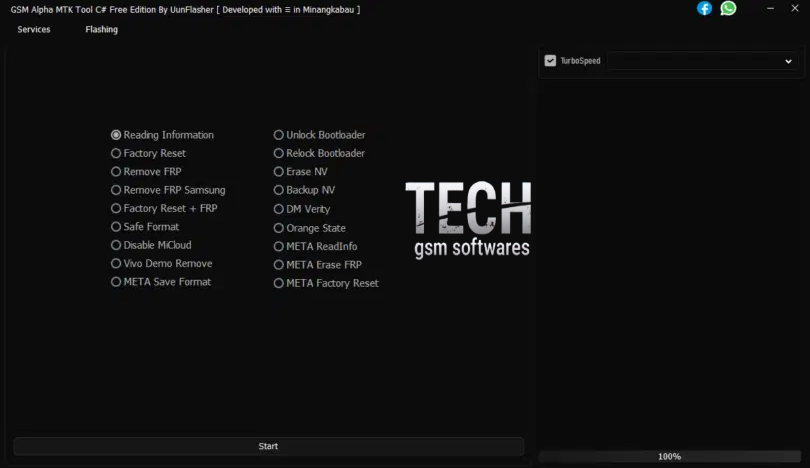Choose the Relock Bootloader option
The height and width of the screenshot is (468, 810).
point(319,153)
